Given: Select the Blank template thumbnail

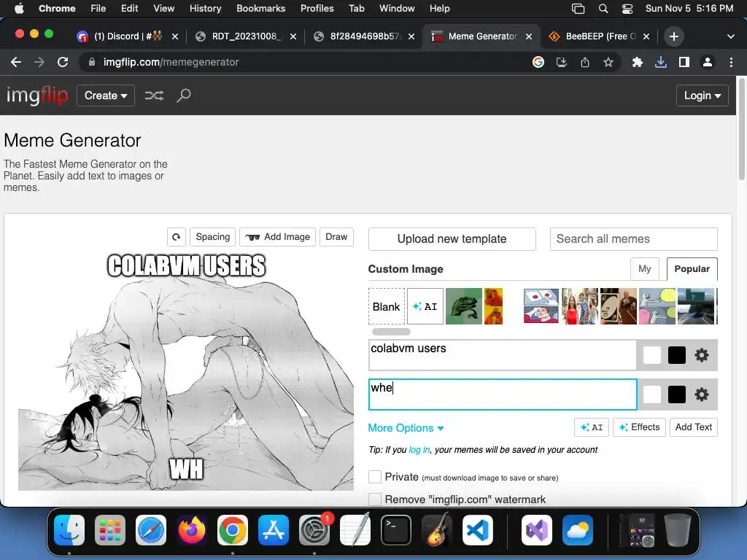Looking at the screenshot, I should point(387,307).
